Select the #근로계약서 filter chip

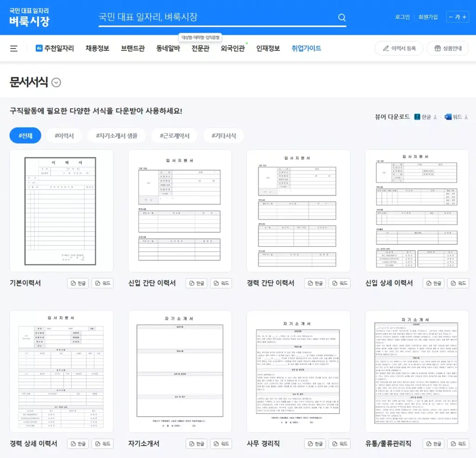(174, 135)
